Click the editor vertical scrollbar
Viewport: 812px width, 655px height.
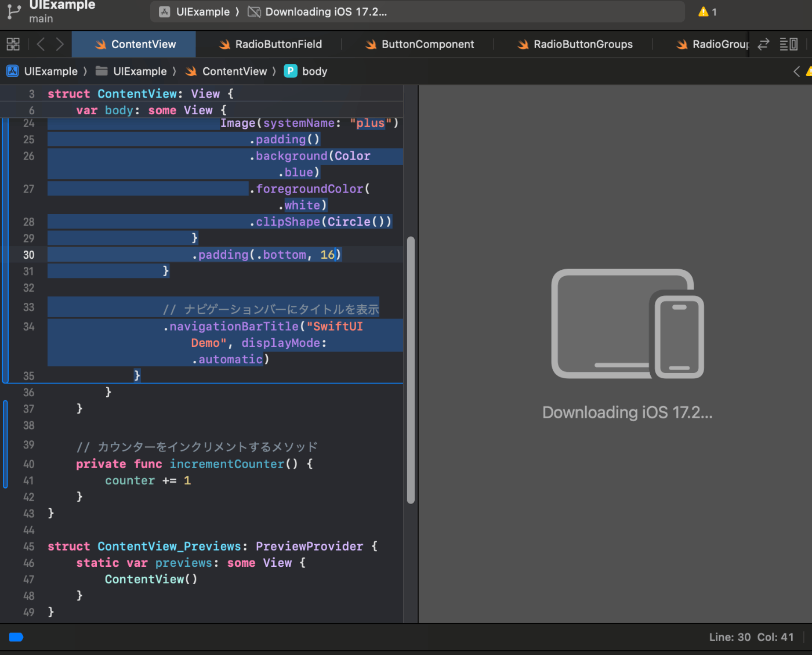[x=411, y=370]
